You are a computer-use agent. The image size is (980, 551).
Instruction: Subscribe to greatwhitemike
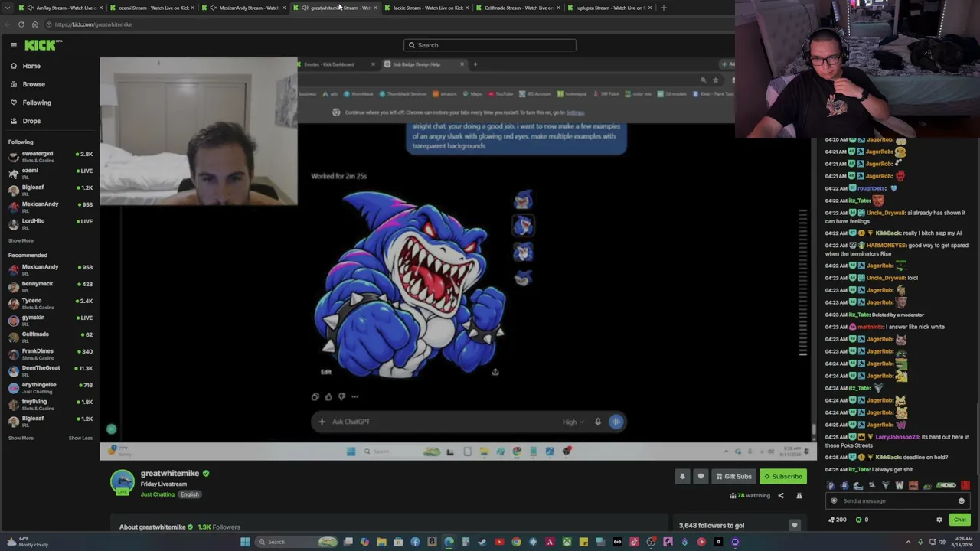[783, 476]
